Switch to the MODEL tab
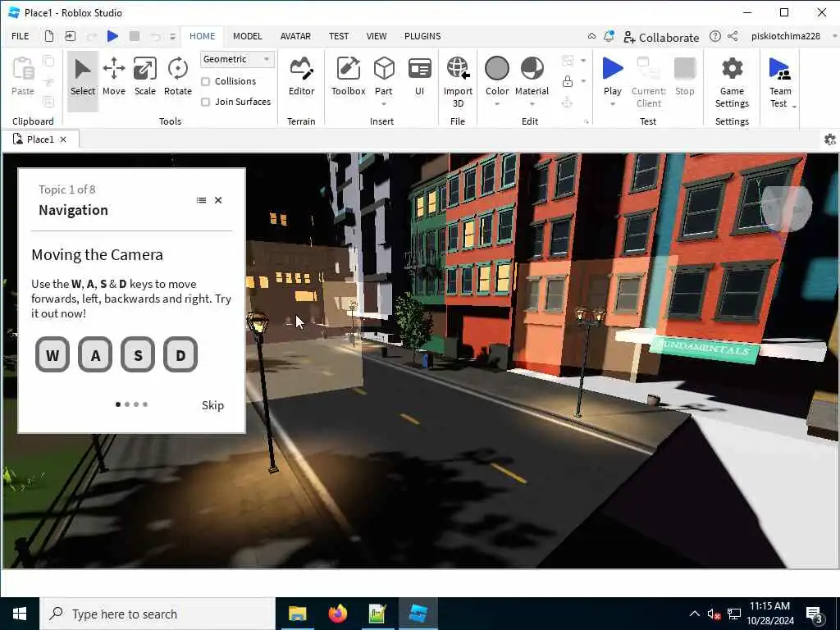This screenshot has height=630, width=840. [x=248, y=36]
